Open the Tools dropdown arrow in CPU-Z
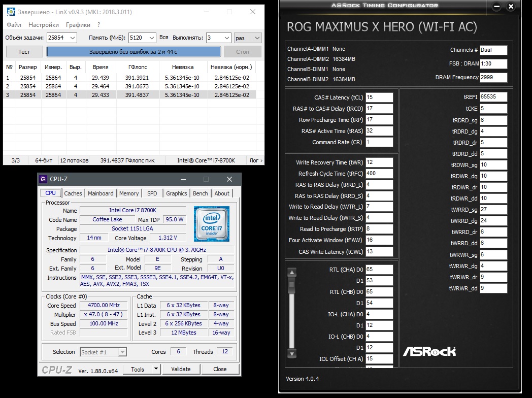The image size is (532, 398). pos(156,369)
